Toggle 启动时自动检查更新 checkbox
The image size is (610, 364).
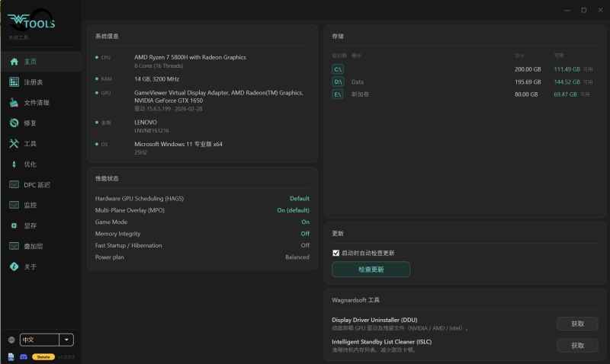[x=335, y=253]
